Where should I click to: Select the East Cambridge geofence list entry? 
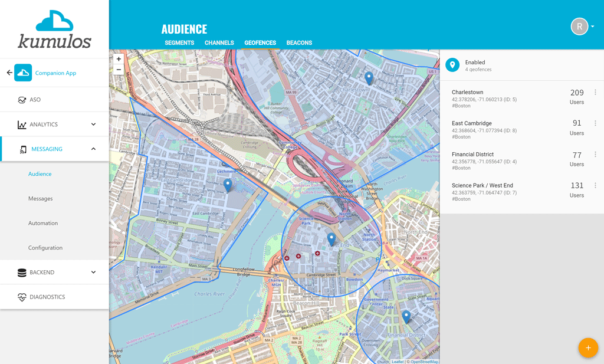pyautogui.click(x=501, y=130)
